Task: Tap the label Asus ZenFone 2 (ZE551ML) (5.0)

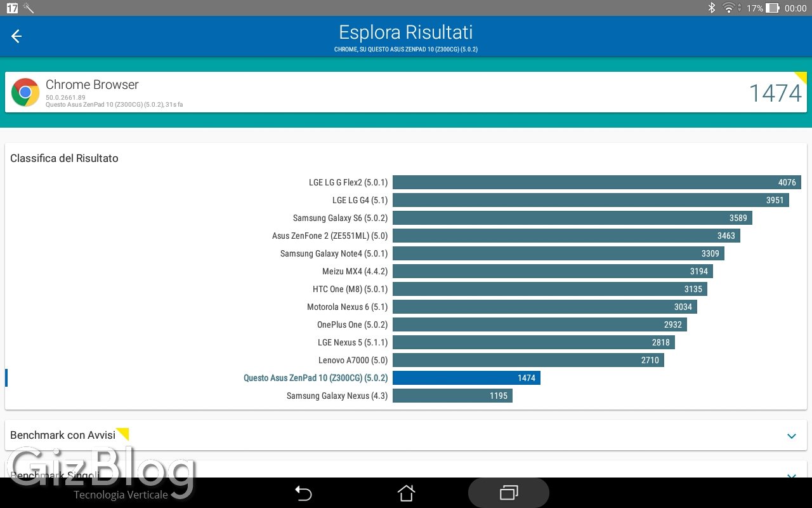Action: (330, 236)
